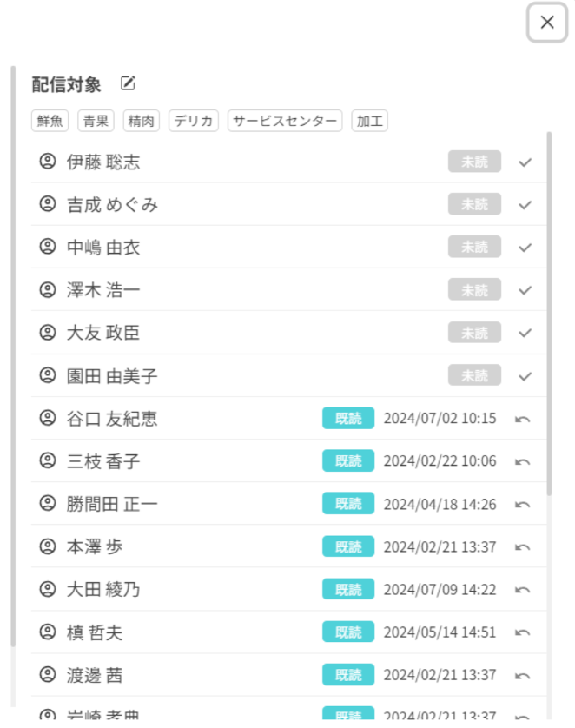The width and height of the screenshot is (575, 728).
Task: Click undo arrow for 三枝 香子
Action: (x=523, y=462)
